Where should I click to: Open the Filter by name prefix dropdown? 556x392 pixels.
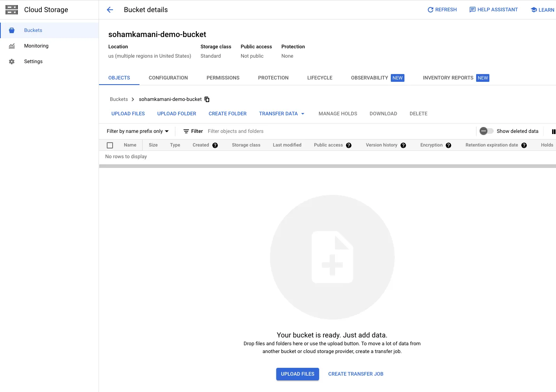[138, 131]
